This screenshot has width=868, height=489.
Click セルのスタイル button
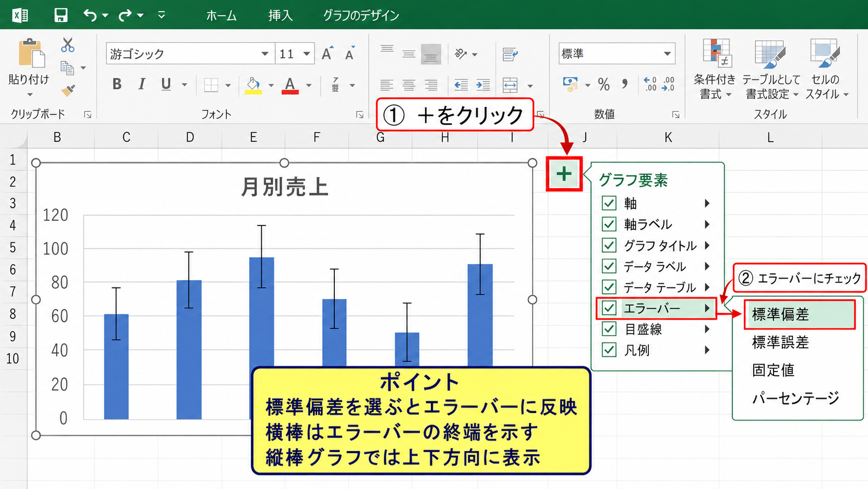tap(826, 69)
